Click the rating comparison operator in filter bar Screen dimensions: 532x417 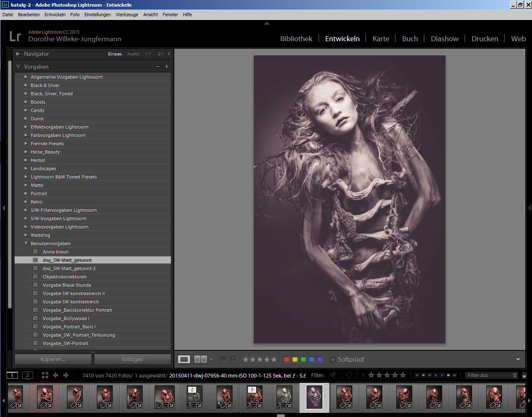click(x=364, y=375)
